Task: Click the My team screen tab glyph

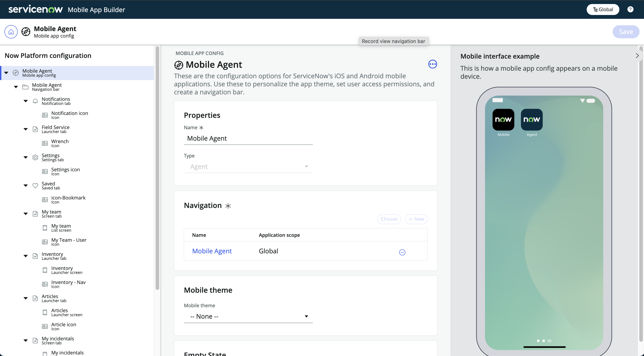Action: click(35, 214)
